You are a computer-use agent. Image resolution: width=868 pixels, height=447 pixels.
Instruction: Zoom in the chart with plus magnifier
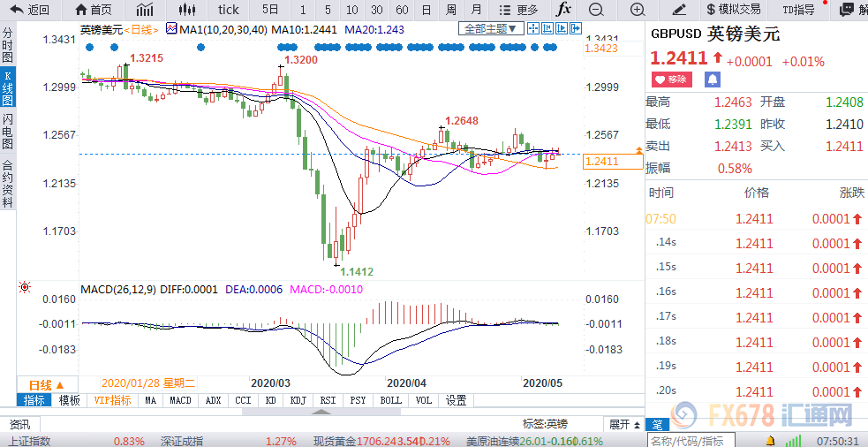pos(638,10)
